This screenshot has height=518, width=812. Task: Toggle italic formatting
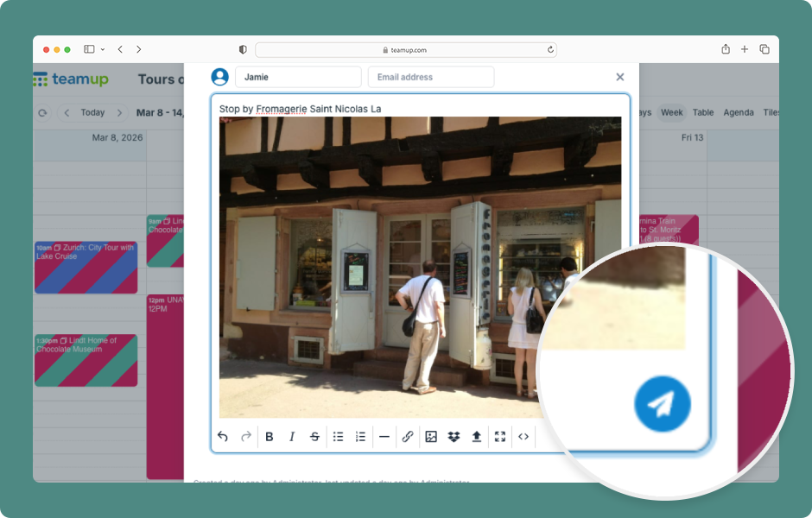pos(292,436)
